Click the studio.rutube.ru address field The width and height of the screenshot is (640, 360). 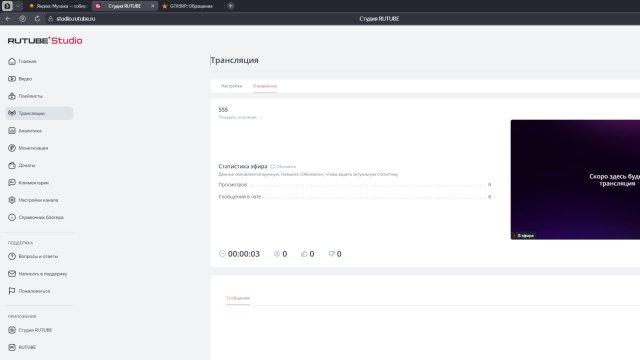click(76, 19)
